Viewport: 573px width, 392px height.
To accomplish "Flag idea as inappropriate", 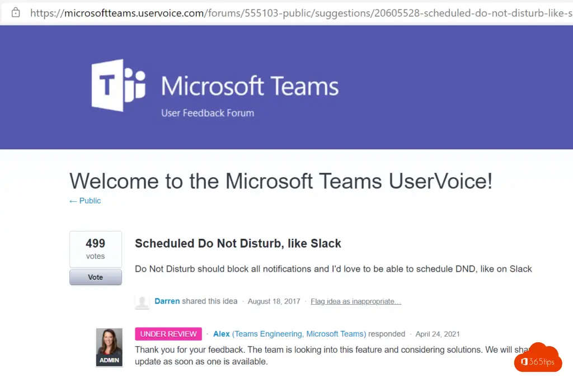I will click(356, 301).
